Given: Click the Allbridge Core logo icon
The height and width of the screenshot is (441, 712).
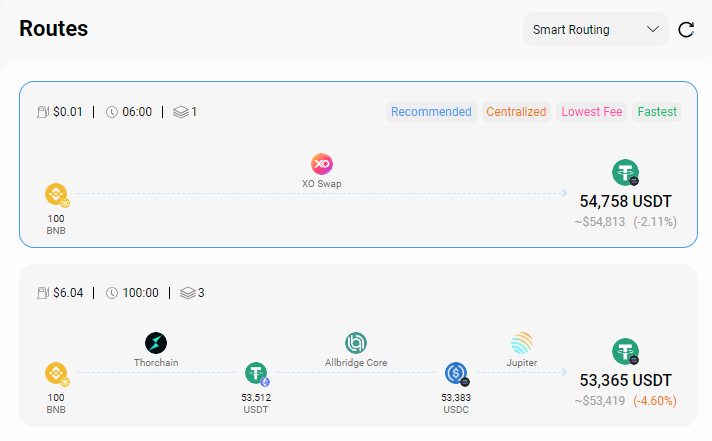Looking at the screenshot, I should pyautogui.click(x=356, y=343).
